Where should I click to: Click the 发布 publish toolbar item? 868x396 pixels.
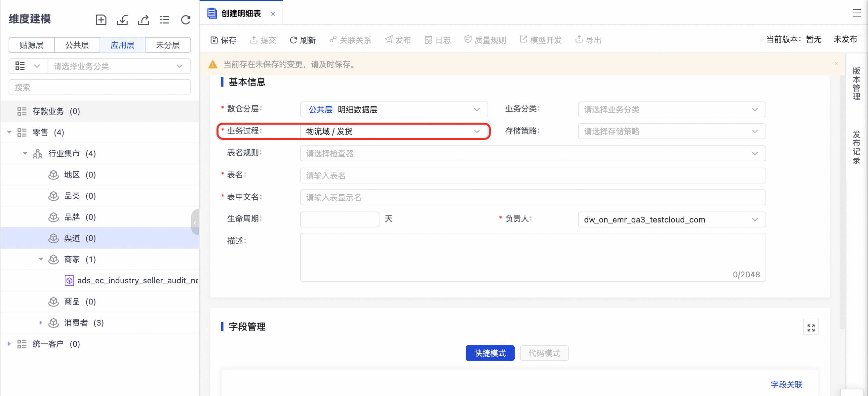398,40
